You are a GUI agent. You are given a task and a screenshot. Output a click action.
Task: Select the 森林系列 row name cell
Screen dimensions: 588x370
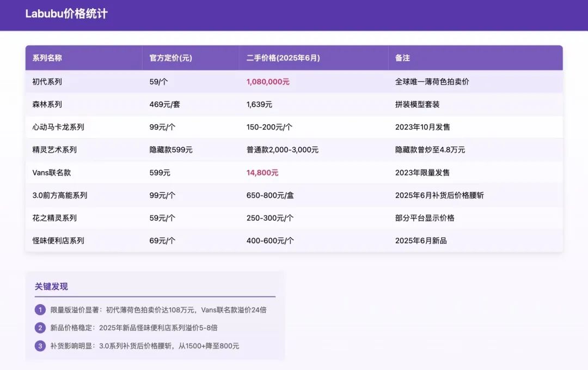(47, 104)
